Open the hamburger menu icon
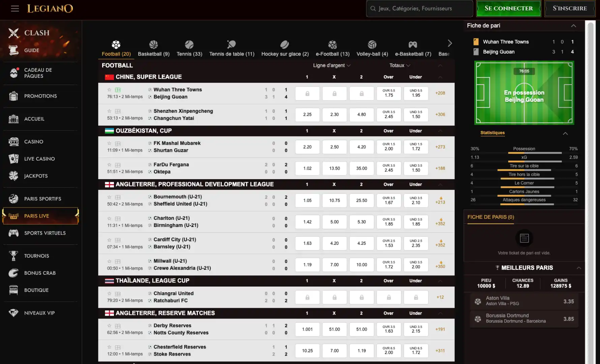 15,8
